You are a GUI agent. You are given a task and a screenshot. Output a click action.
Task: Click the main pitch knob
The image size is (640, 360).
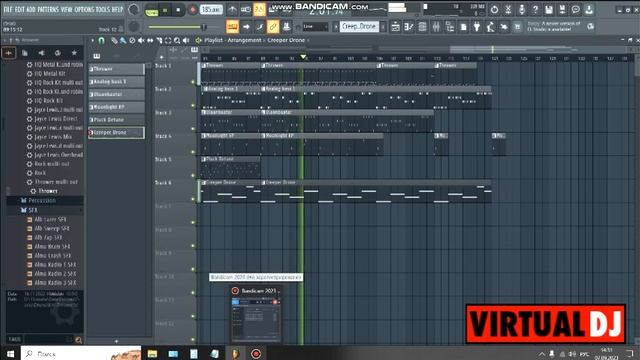(133, 27)
